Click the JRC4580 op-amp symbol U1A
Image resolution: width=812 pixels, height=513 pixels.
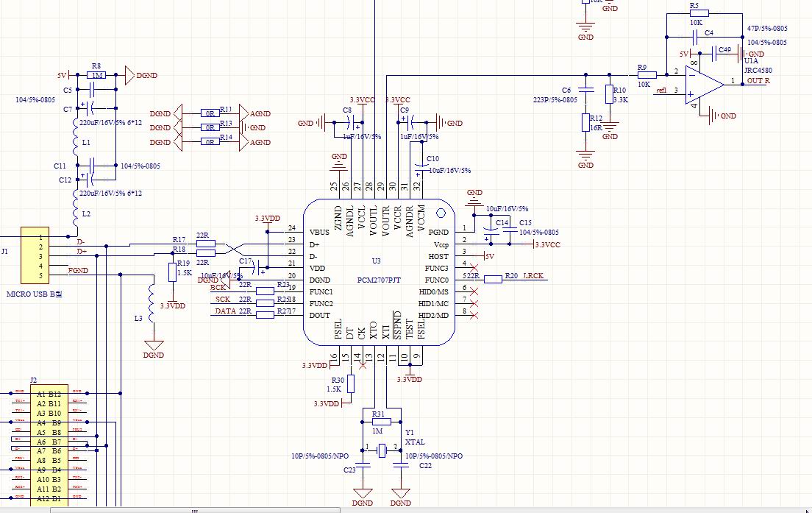click(705, 85)
